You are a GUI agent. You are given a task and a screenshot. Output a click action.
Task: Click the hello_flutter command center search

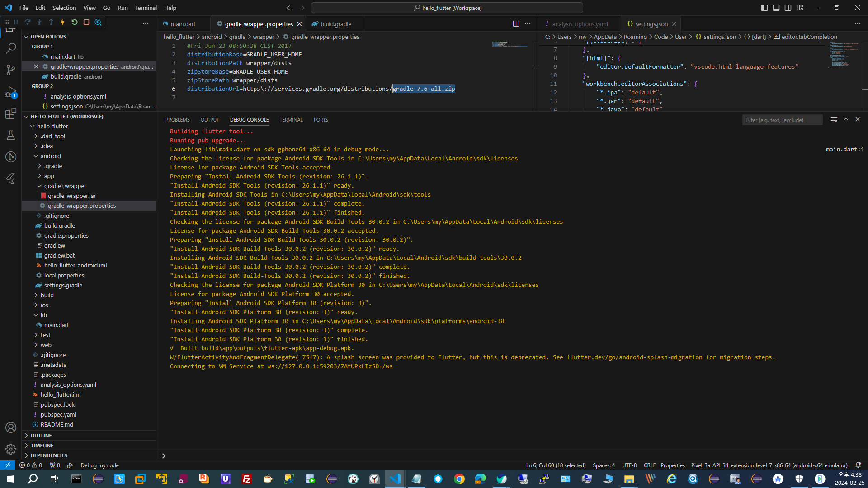click(447, 8)
